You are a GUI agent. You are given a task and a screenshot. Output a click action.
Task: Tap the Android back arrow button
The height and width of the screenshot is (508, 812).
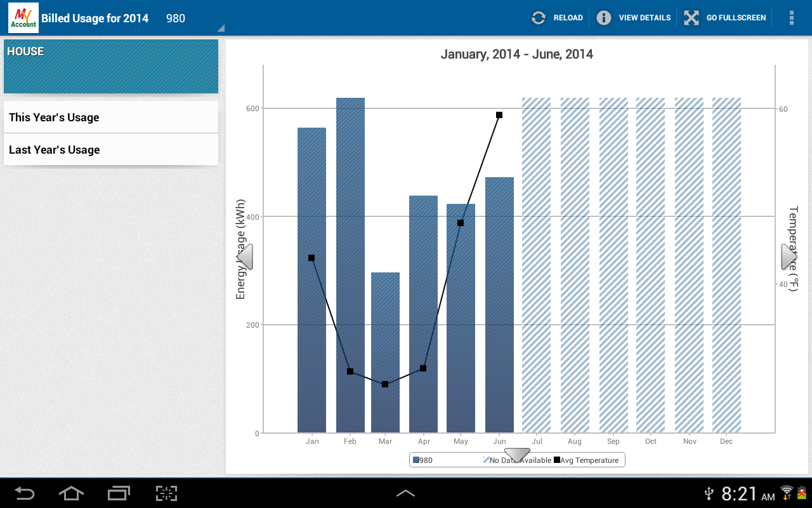pos(25,493)
